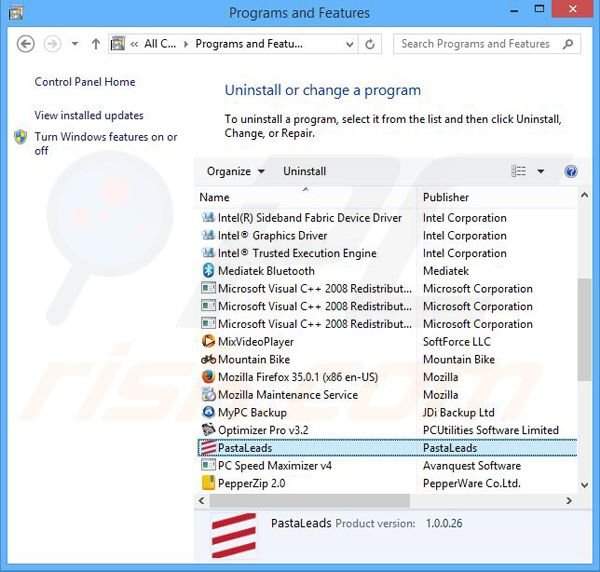Open the view options dropdown arrow

tap(541, 171)
